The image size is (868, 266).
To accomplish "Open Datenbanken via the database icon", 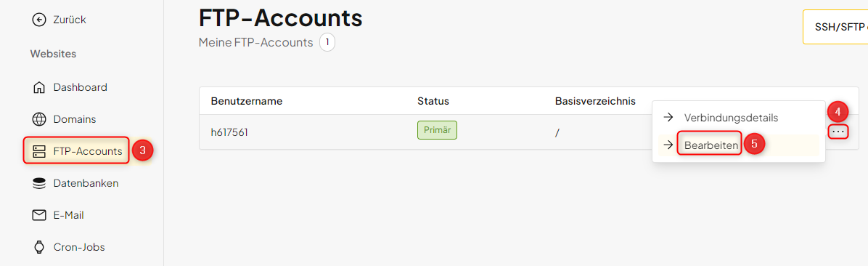I will 38,183.
